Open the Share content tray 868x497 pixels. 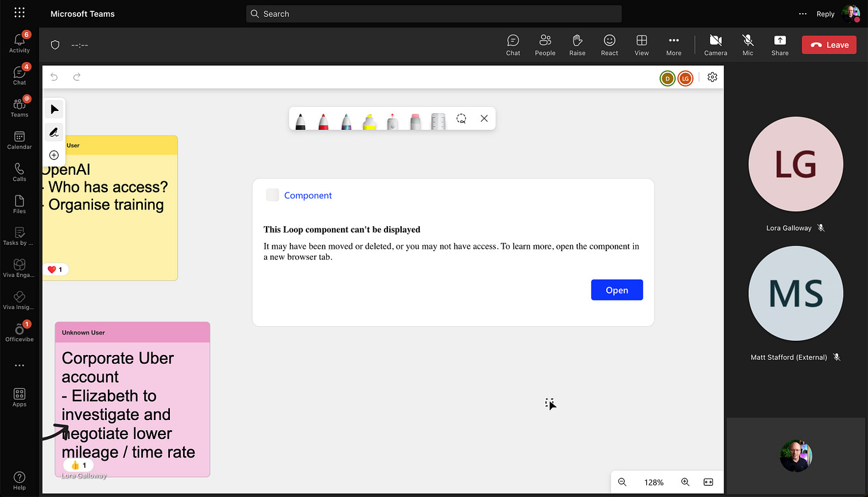click(780, 45)
